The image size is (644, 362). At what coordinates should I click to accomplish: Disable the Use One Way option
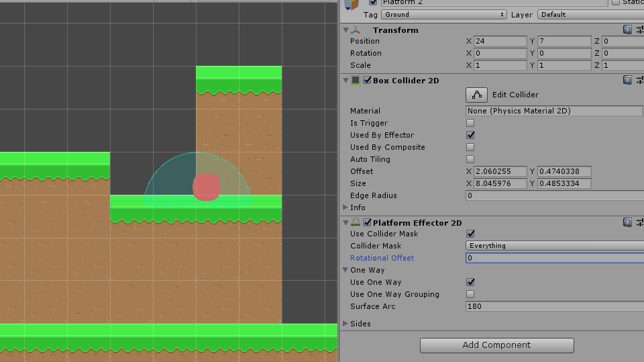(470, 282)
